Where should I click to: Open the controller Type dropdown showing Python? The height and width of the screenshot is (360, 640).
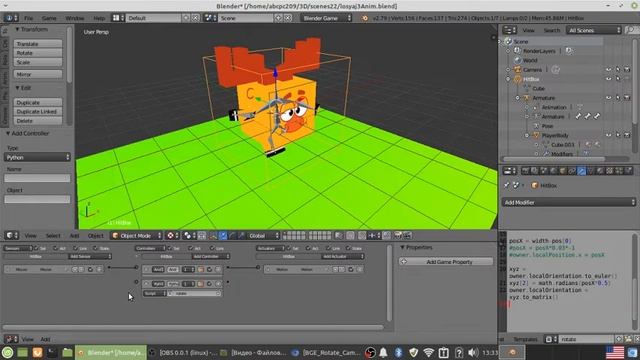point(37,157)
